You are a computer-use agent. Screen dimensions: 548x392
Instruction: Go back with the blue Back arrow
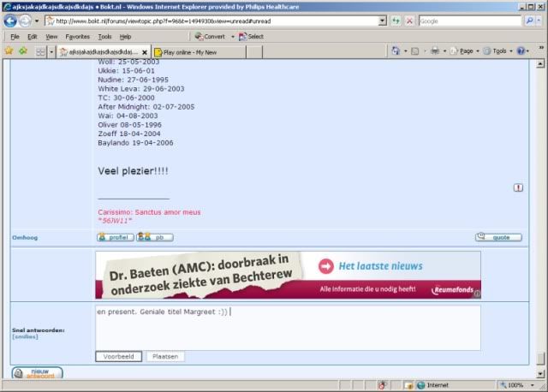[10, 21]
